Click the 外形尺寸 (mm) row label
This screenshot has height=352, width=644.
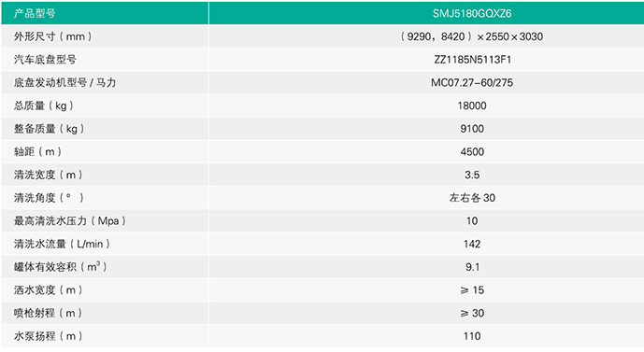(x=53, y=36)
